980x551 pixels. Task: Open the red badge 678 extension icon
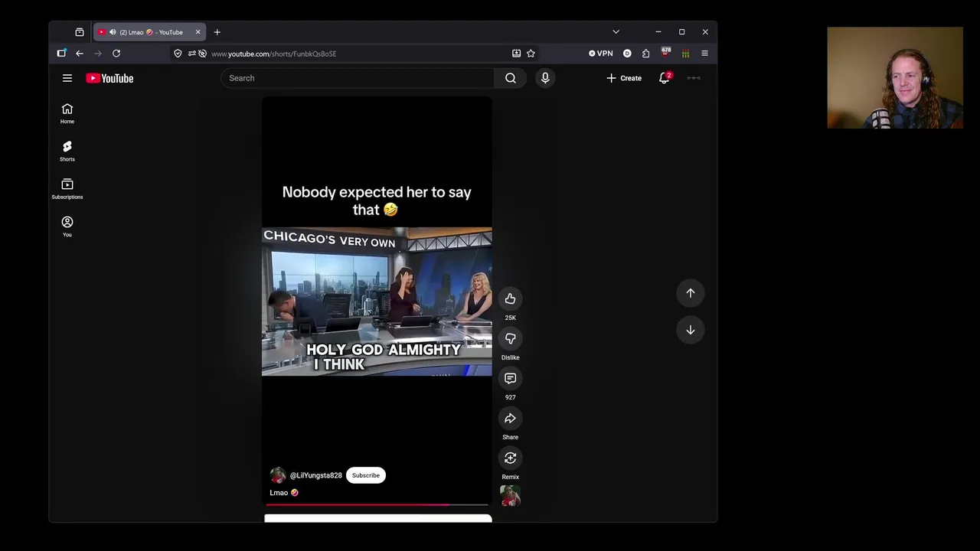click(x=666, y=53)
